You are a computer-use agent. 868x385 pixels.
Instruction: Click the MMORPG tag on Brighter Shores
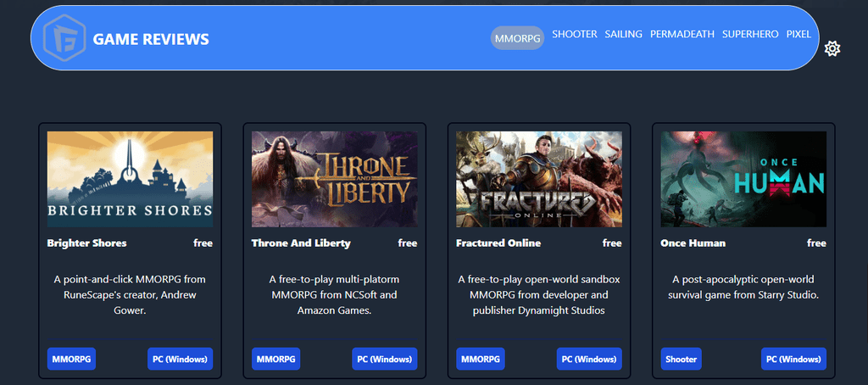(71, 359)
